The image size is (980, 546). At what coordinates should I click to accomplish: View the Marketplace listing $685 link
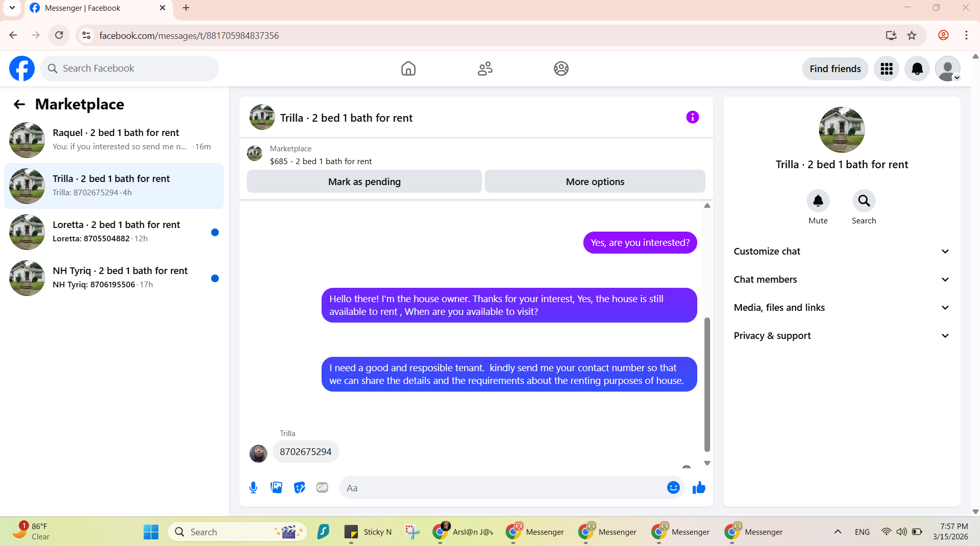tap(321, 162)
